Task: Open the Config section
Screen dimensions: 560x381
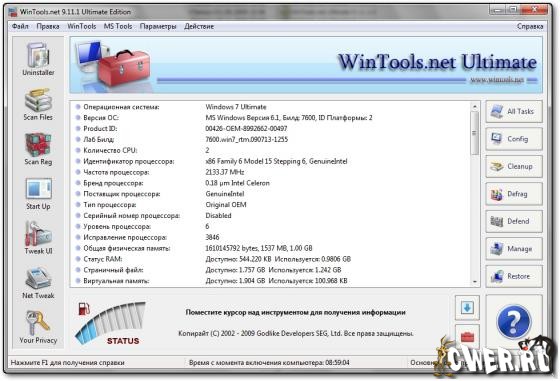Action: click(x=514, y=139)
